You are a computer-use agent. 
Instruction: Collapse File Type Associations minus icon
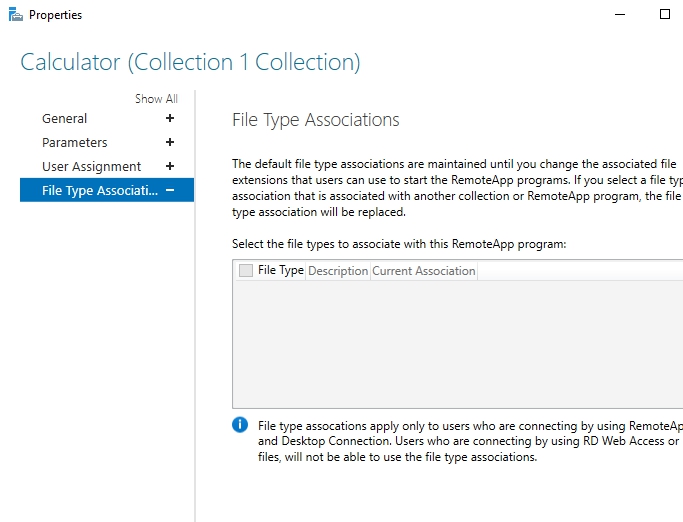[170, 191]
